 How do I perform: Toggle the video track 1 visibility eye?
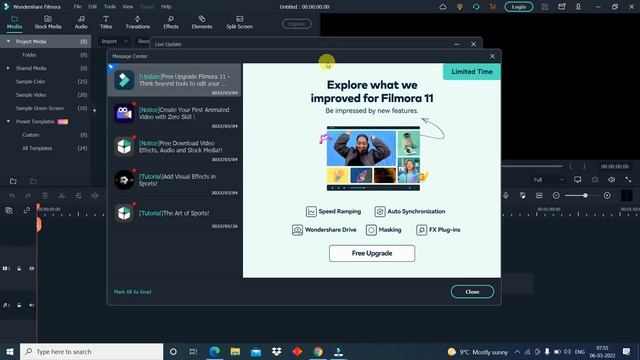pos(32,269)
